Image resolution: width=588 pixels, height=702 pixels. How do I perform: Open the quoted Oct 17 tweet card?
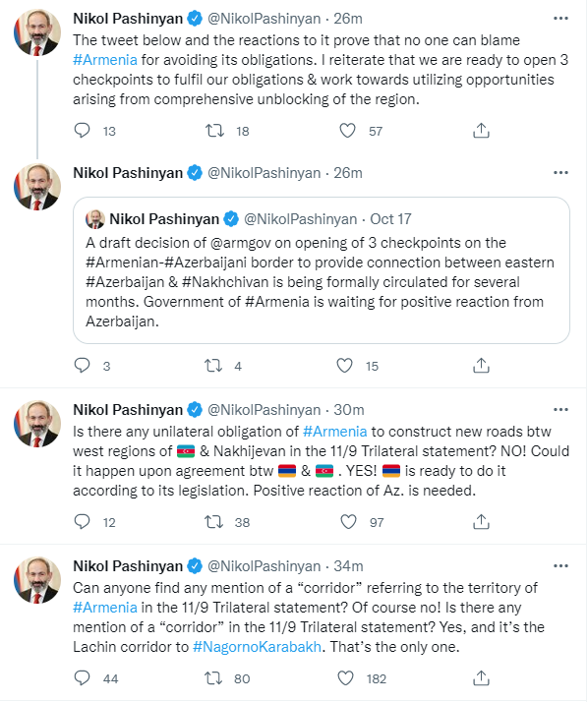click(322, 270)
